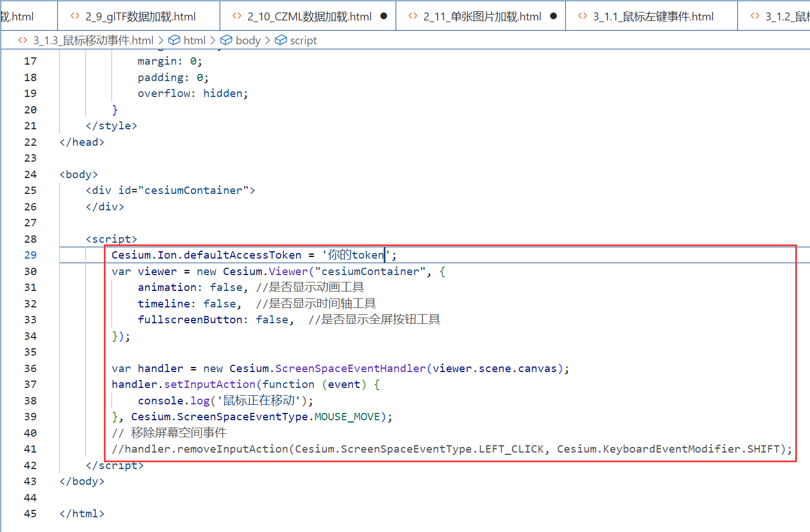This screenshot has width=810, height=532.
Task: Click the div id="cesiumContainer" line
Action: pos(170,191)
